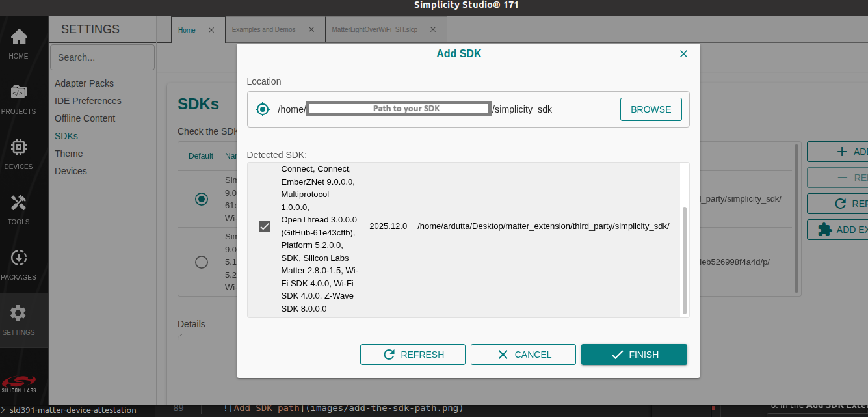The width and height of the screenshot is (868, 417).
Task: Click the FINISH button
Action: point(634,355)
